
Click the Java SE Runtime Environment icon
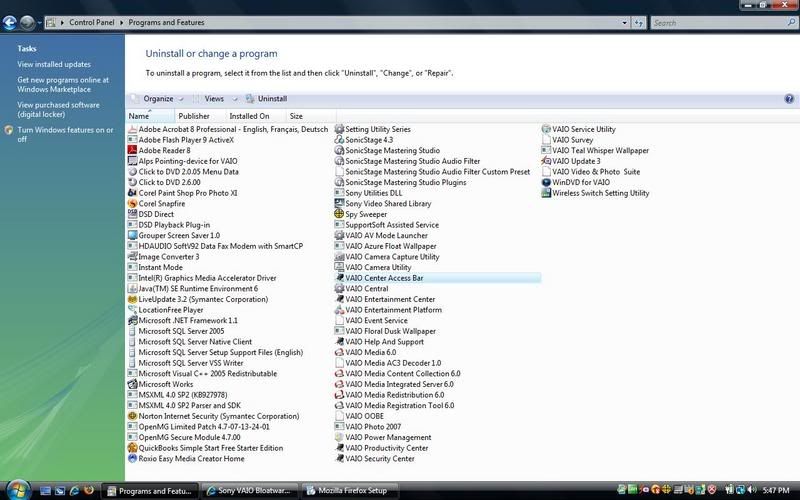pyautogui.click(x=132, y=289)
